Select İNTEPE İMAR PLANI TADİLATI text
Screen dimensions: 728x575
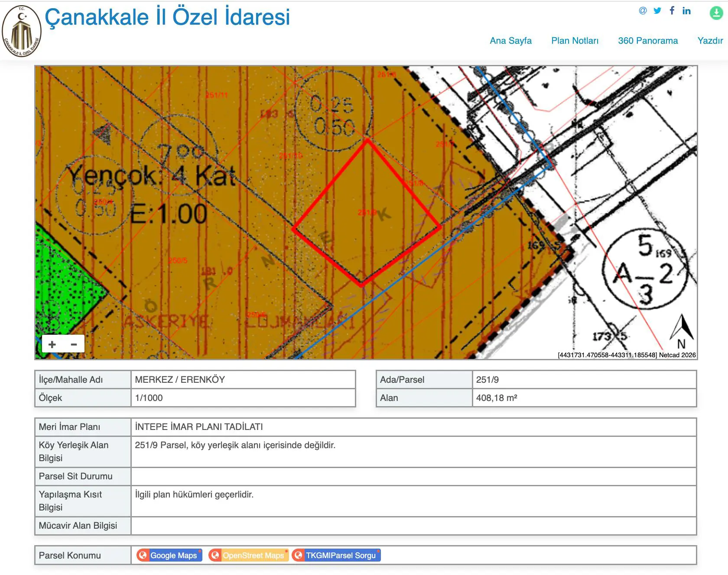click(199, 427)
